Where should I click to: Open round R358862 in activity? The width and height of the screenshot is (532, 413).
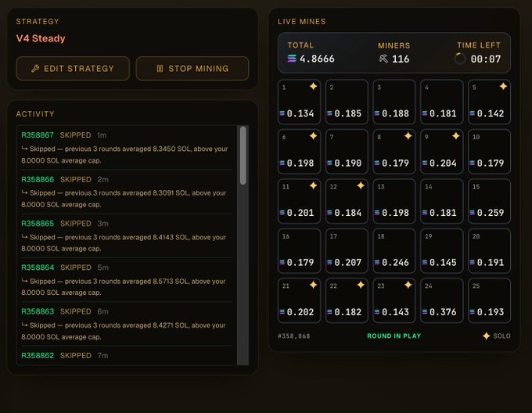(38, 355)
